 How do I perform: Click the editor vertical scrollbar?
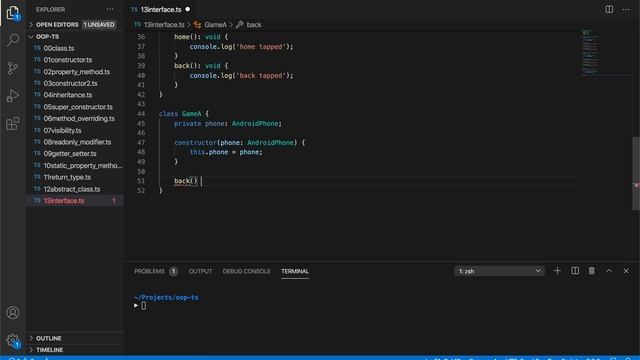tap(636, 173)
